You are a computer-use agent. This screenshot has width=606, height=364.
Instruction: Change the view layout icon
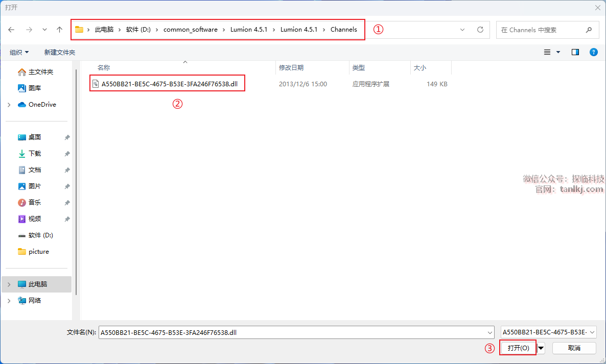pyautogui.click(x=547, y=52)
